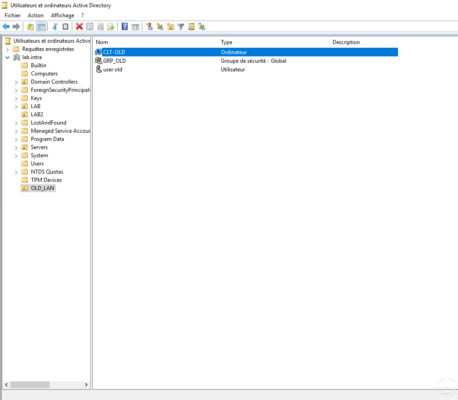Select the Builtin container

38,65
